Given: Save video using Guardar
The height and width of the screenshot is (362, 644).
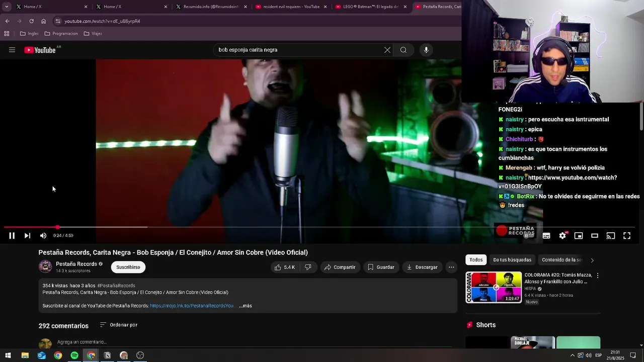Looking at the screenshot, I should tap(381, 267).
